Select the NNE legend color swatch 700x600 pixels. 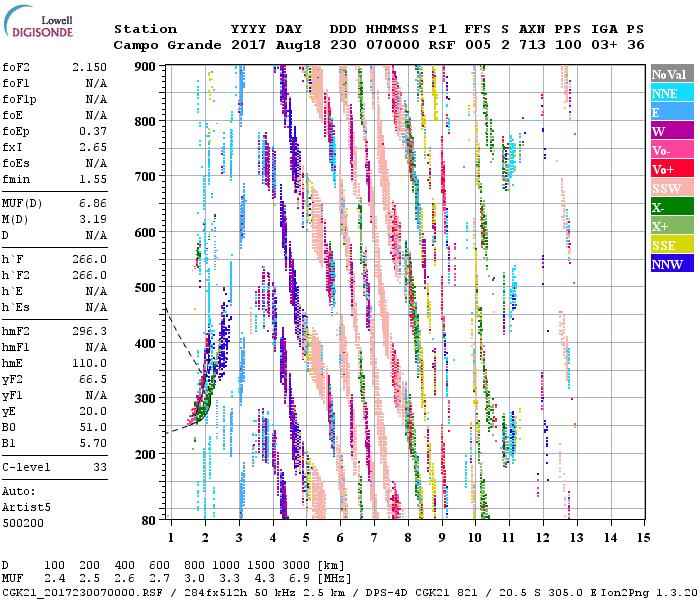672,93
